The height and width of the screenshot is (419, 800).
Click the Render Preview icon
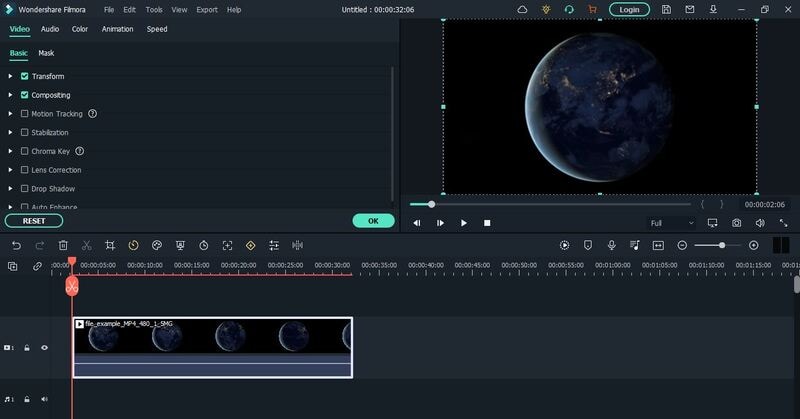click(x=564, y=245)
